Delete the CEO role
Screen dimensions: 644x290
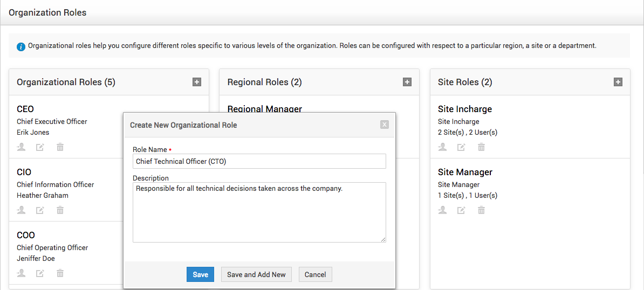point(60,147)
